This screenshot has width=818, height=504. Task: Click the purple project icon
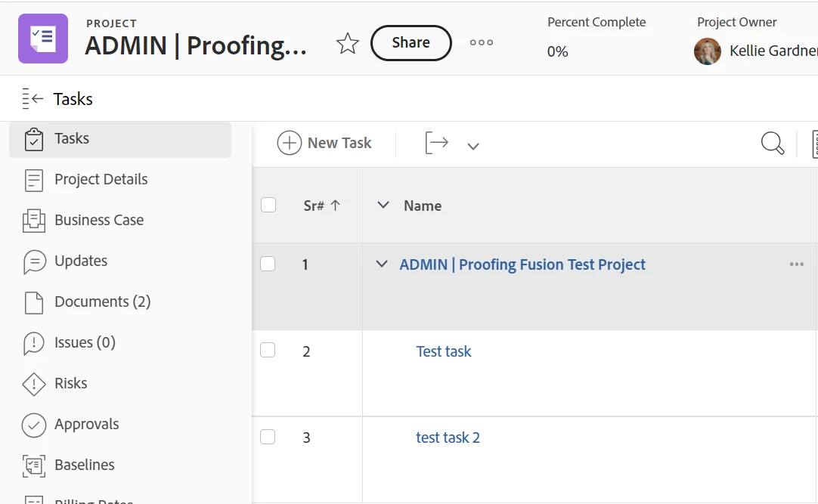(x=43, y=39)
